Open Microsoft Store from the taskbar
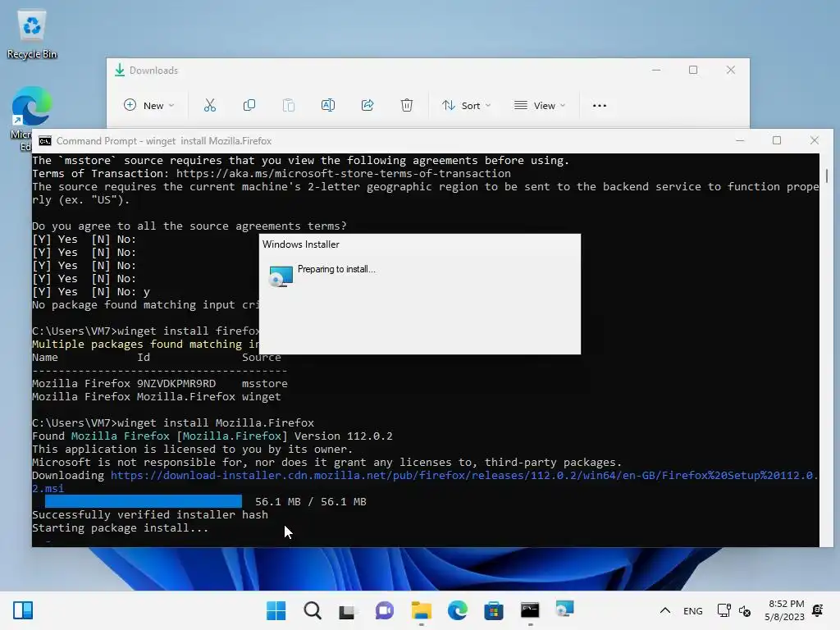 coord(493,610)
